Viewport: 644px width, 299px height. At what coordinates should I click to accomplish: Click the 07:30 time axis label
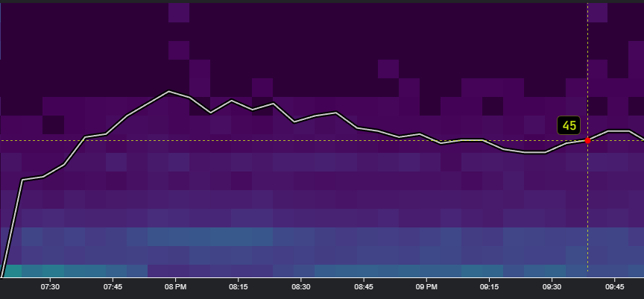point(50,286)
